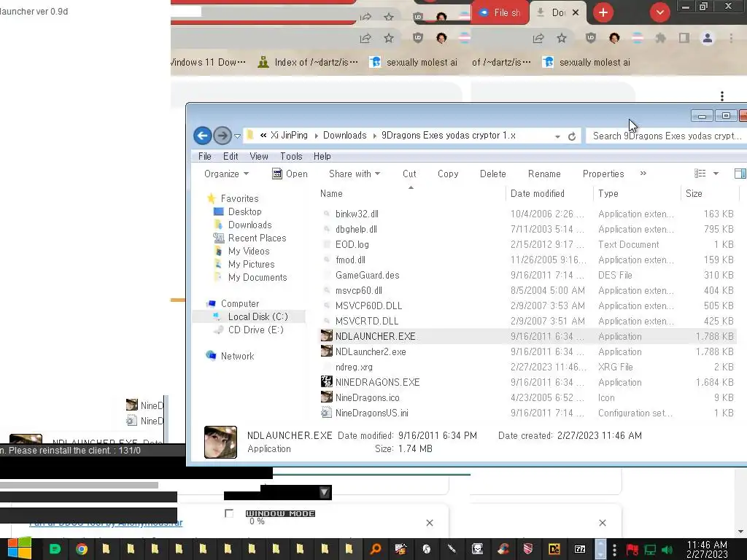Click the red new tab plus button
The width and height of the screenshot is (747, 560).
[x=603, y=12]
